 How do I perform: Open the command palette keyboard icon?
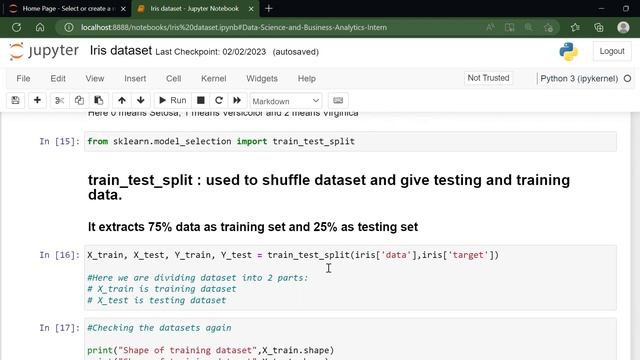[338, 100]
